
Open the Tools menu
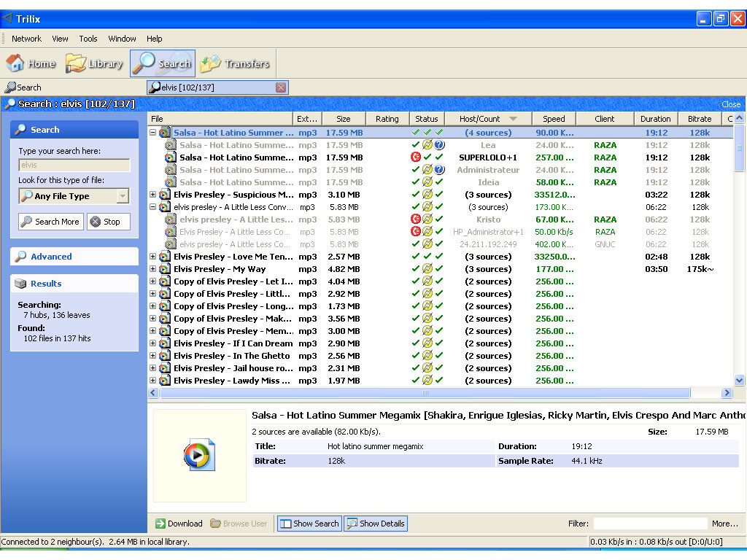click(x=88, y=39)
